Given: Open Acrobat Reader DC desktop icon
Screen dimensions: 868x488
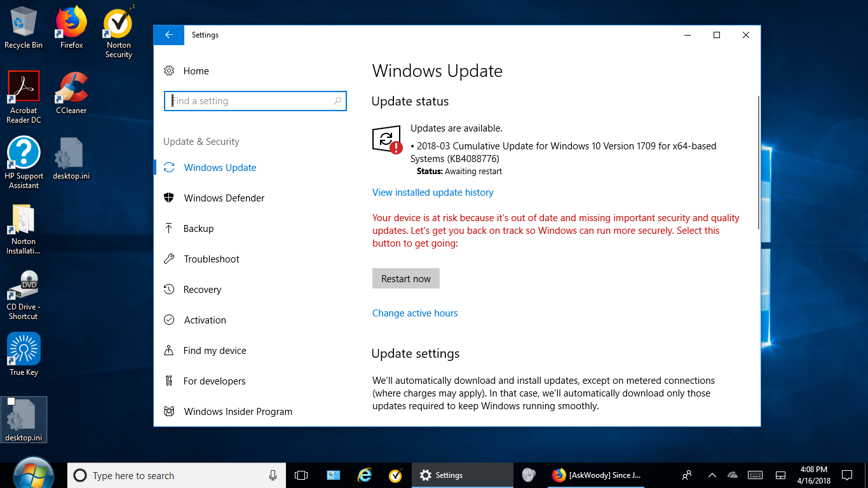Looking at the screenshot, I should 24,97.
